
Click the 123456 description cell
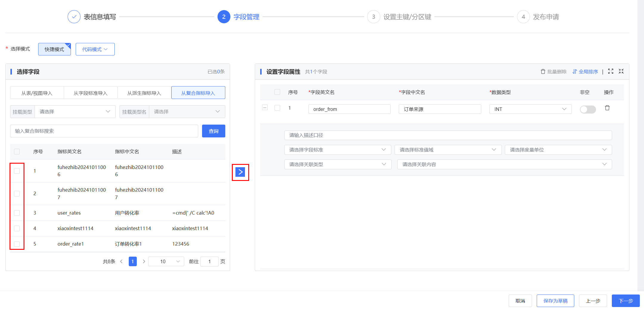[181, 244]
